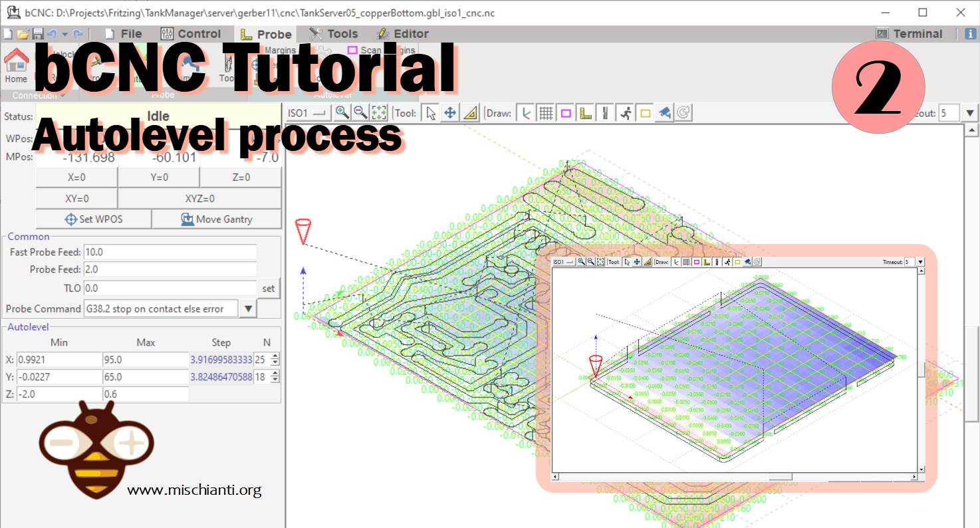Switch to the Control tab
980x528 pixels.
pos(191,34)
